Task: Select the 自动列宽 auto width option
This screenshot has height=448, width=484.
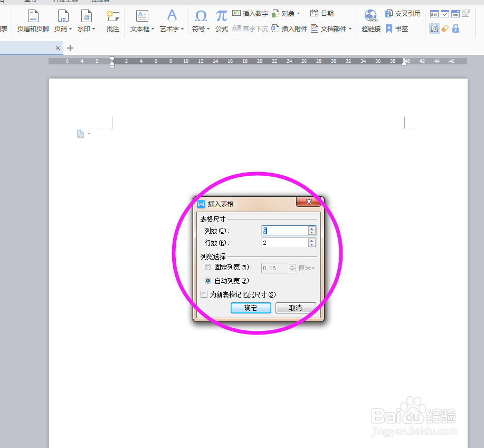Action: 208,281
